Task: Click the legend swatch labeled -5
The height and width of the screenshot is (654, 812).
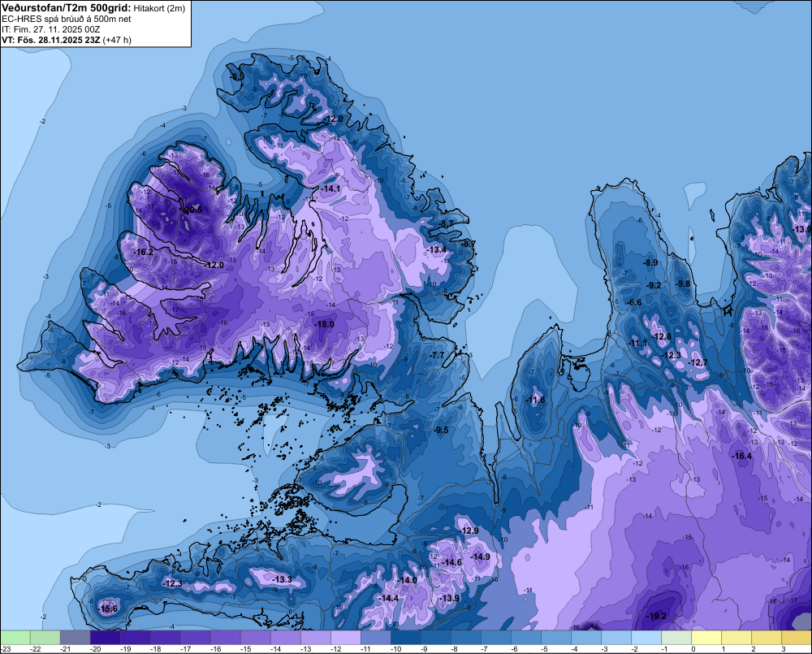Action: pos(556,637)
